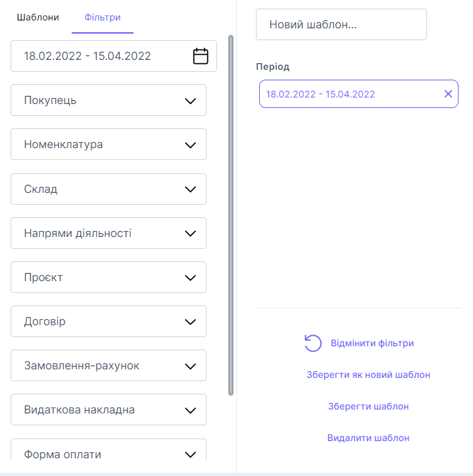Expand Замовлення-рахунок dropdown
This screenshot has height=476, width=473.
(x=109, y=365)
